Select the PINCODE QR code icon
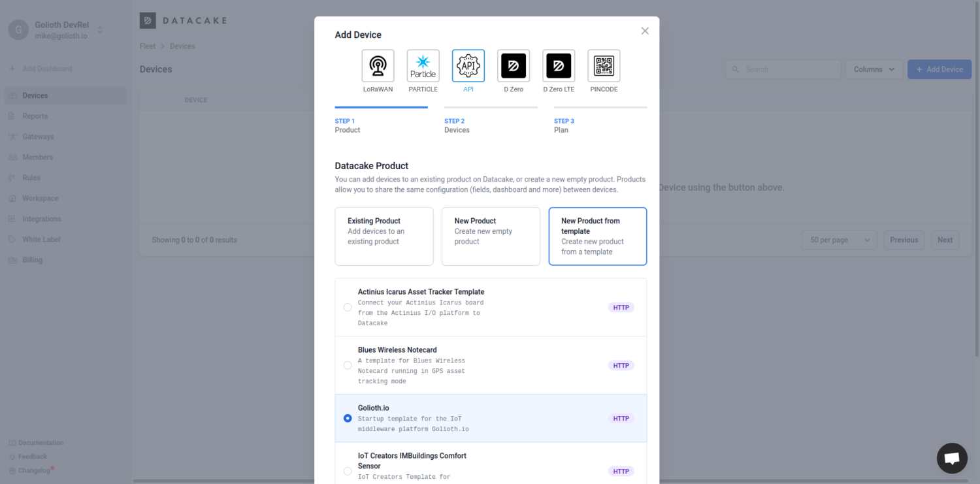The width and height of the screenshot is (980, 484). click(604, 66)
